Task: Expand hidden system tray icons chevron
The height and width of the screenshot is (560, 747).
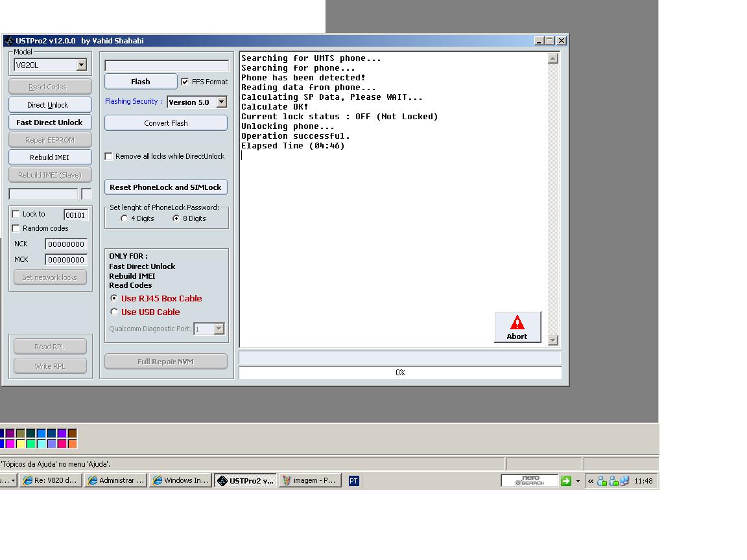Action: pyautogui.click(x=590, y=481)
